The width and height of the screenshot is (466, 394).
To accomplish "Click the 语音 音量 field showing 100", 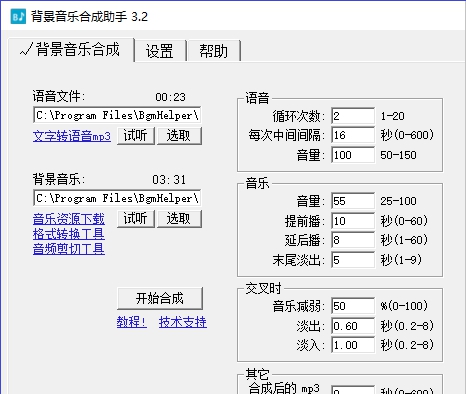I will pyautogui.click(x=353, y=155).
